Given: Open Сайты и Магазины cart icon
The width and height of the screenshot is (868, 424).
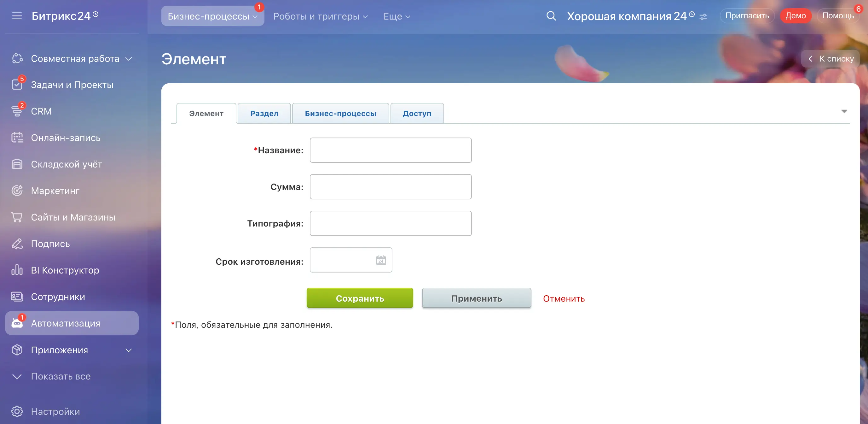Looking at the screenshot, I should [17, 217].
